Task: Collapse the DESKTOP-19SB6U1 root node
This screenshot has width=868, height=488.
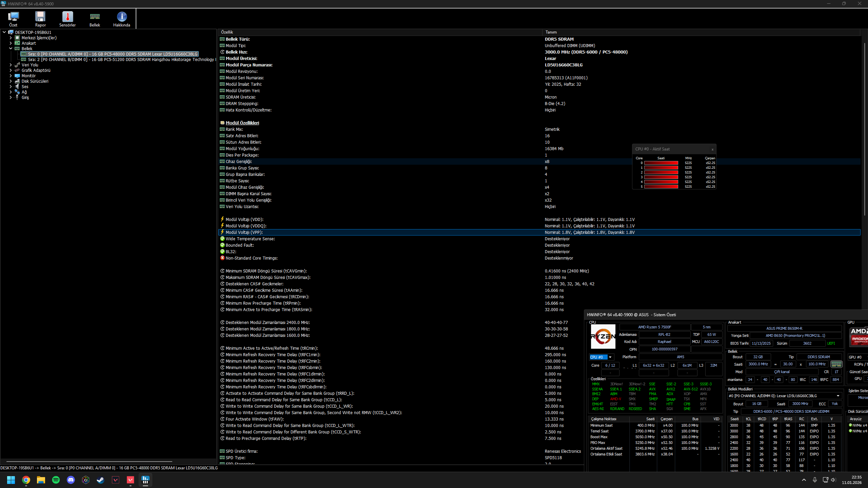Action: [4, 32]
